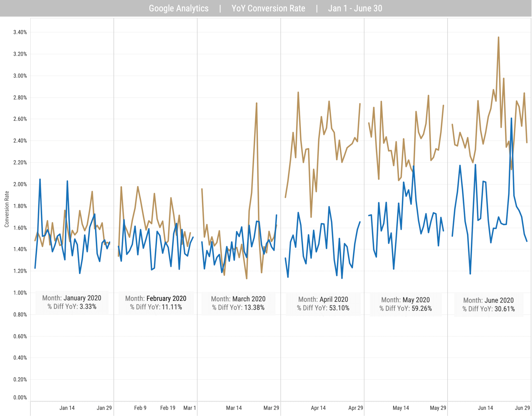Select the 'Month: February 2020' annotation
Screen dimensions: 532x416
[x=156, y=298]
